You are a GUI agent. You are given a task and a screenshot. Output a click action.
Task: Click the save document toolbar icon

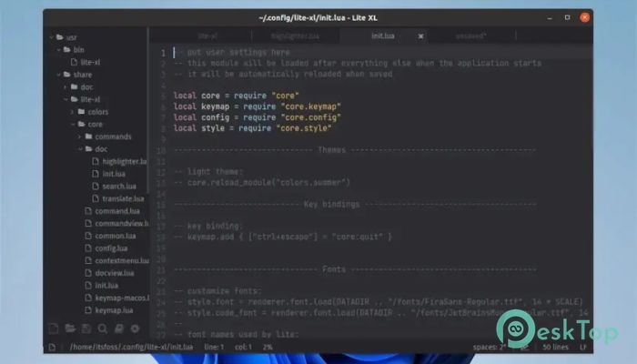tap(86, 329)
